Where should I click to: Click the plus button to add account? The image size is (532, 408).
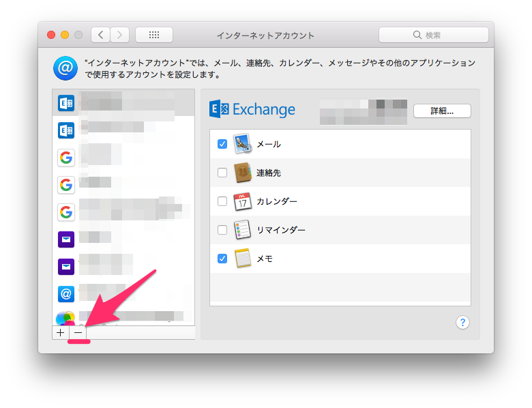pos(61,332)
